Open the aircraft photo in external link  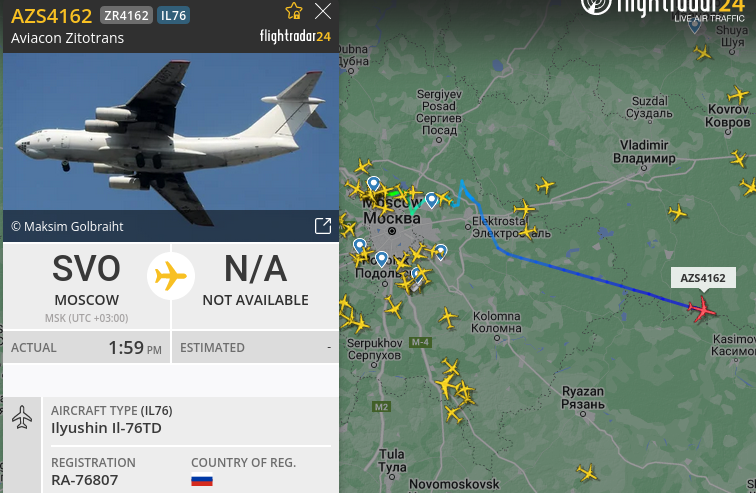click(323, 226)
